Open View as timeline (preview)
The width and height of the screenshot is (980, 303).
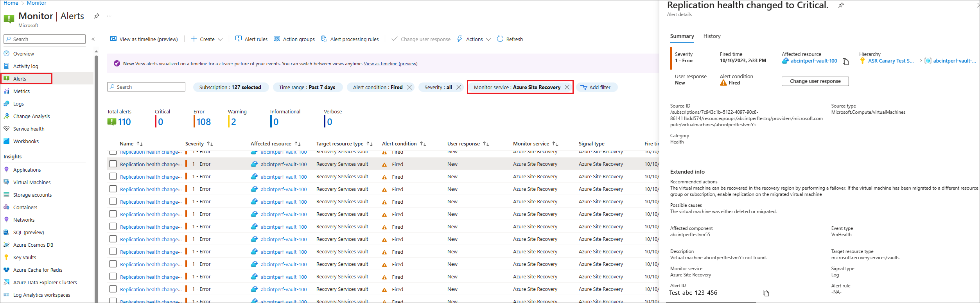click(x=144, y=39)
